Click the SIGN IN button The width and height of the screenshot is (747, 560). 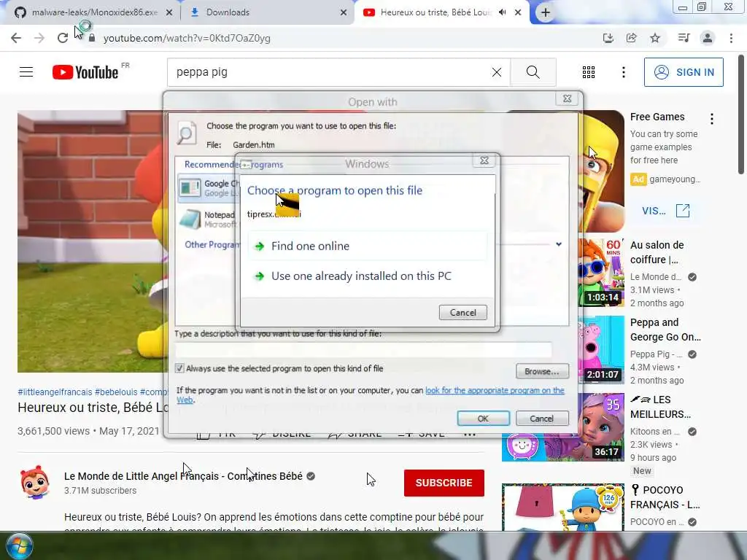(684, 72)
